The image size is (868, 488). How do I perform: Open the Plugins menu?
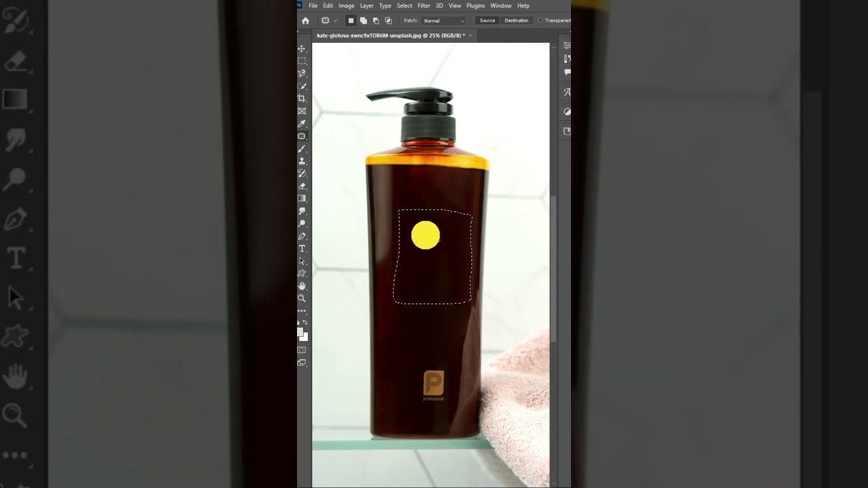point(476,5)
